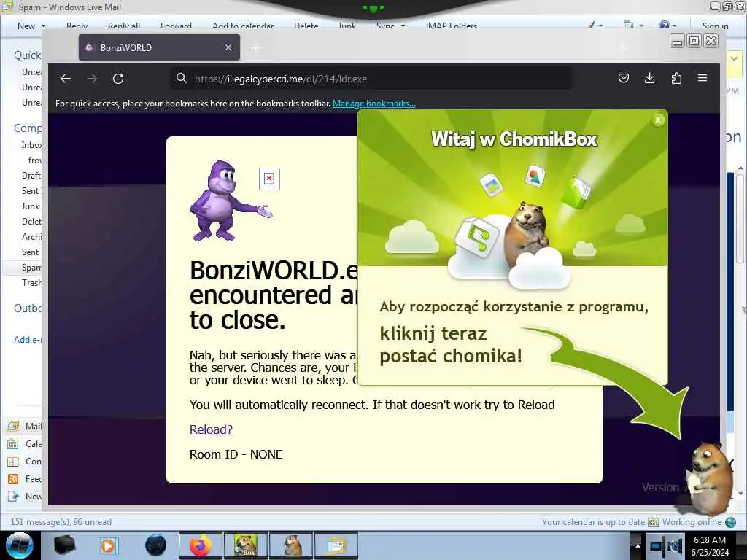
Task: Switch to Mail view in Live Mail
Action: coord(25,426)
